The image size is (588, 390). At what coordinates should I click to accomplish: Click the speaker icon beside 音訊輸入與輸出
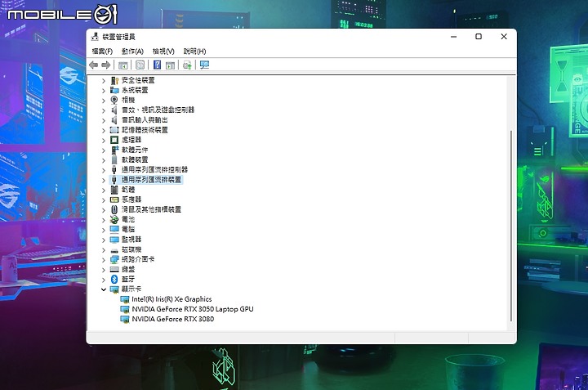click(114, 119)
